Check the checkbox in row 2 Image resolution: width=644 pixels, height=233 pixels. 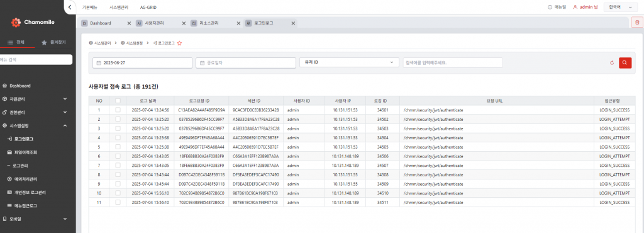click(118, 119)
